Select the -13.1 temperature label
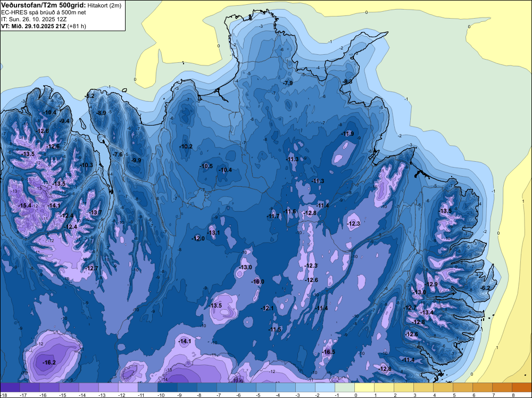The image size is (532, 398). (214, 233)
